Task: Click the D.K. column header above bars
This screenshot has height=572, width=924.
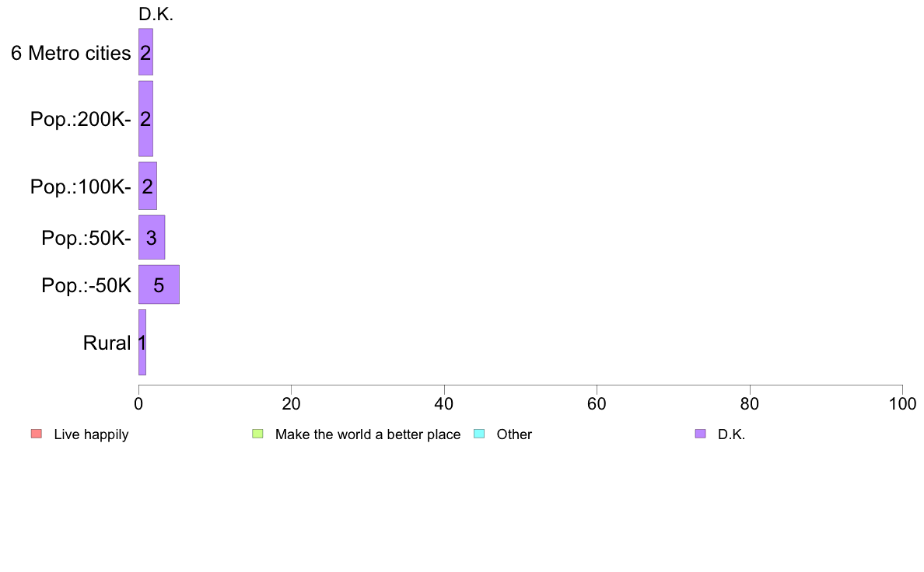Action: point(156,15)
